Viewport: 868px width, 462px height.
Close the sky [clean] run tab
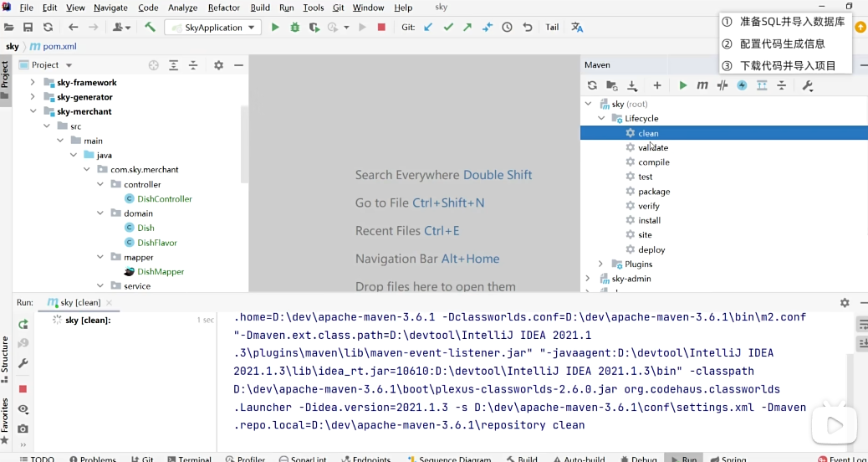(109, 302)
